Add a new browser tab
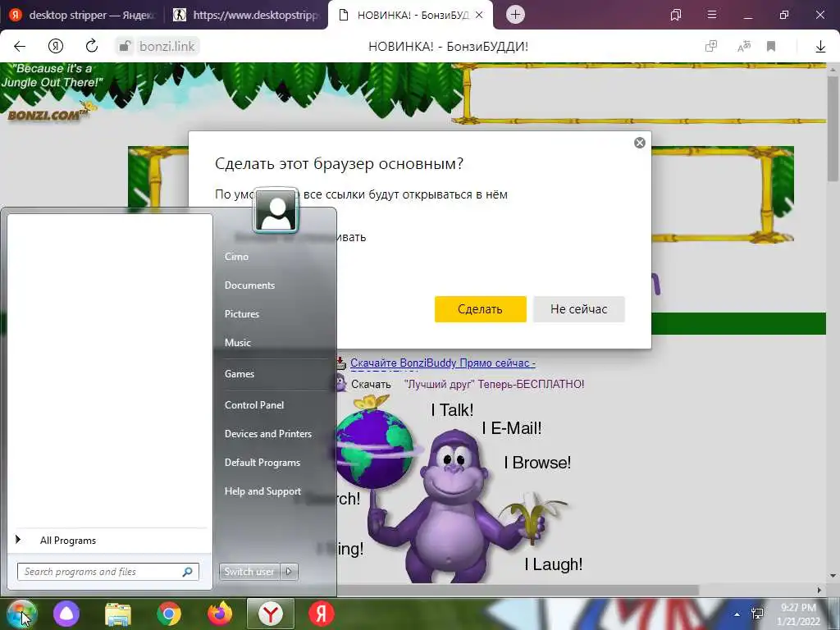The height and width of the screenshot is (630, 840). (515, 15)
